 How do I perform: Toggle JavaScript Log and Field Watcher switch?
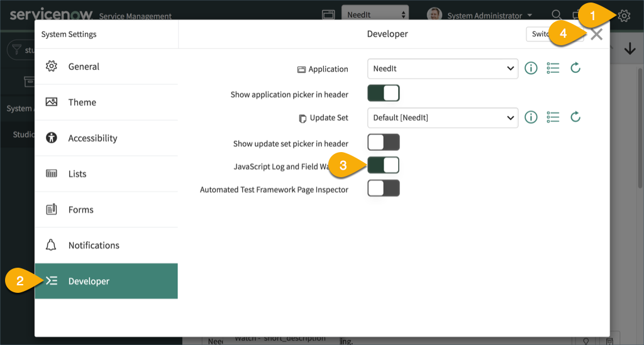[x=384, y=165]
